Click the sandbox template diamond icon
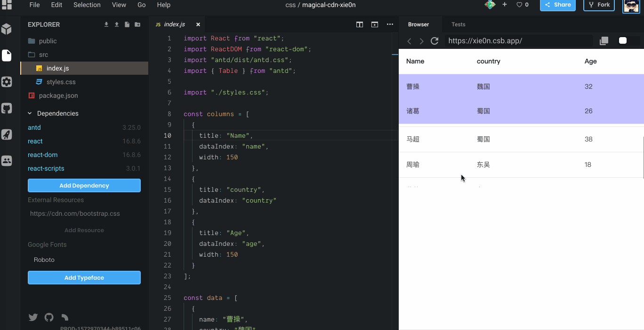 tap(490, 5)
